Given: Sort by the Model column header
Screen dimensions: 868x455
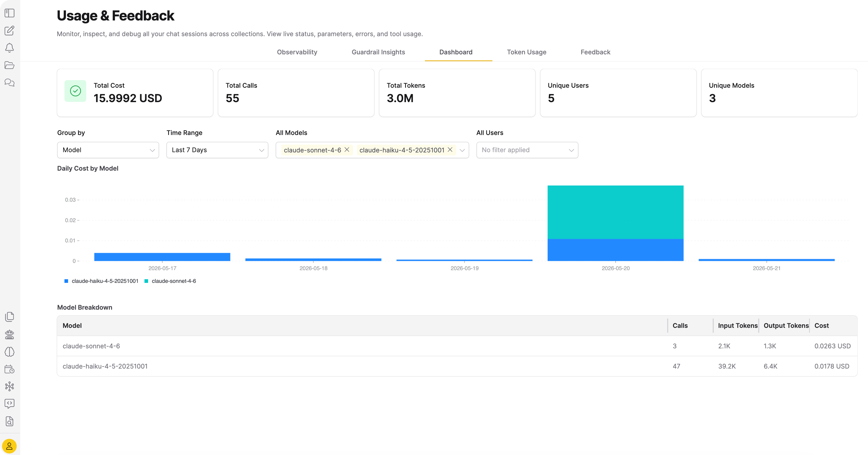Looking at the screenshot, I should [x=72, y=326].
